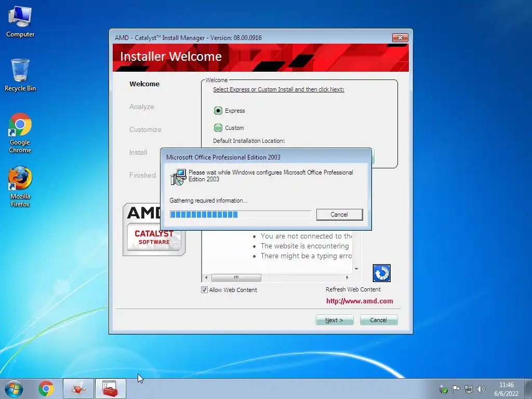Launch Mozilla Firefox desktop shortcut
This screenshot has width=532, height=399.
click(20, 187)
